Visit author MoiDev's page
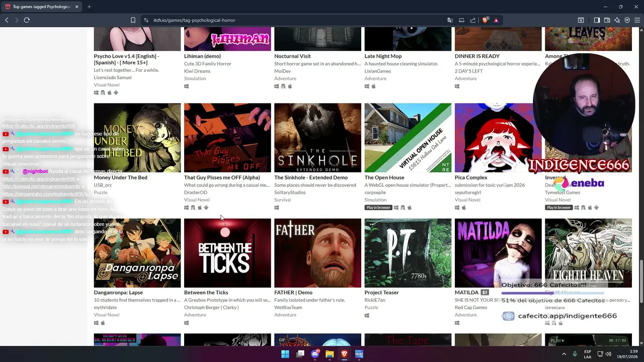644x362 pixels. 283,71
